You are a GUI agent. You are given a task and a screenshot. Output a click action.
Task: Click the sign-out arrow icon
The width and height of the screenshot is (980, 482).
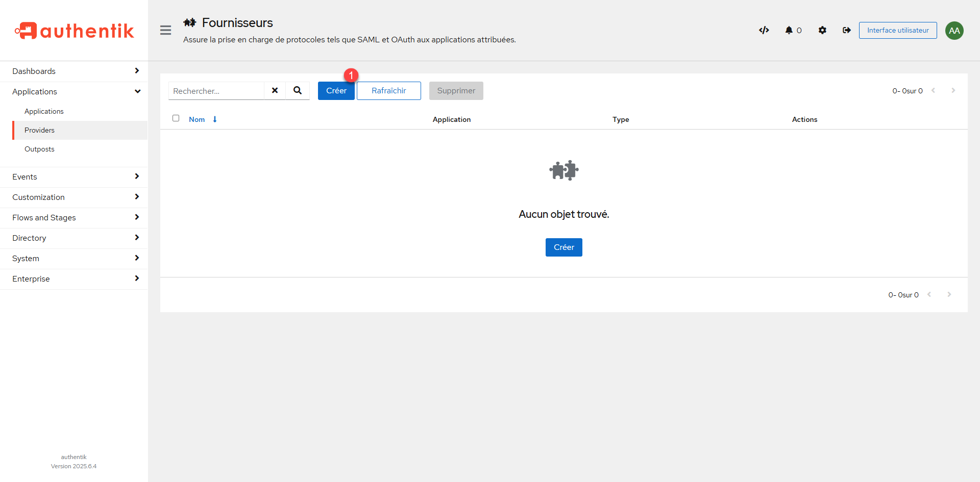tap(847, 30)
